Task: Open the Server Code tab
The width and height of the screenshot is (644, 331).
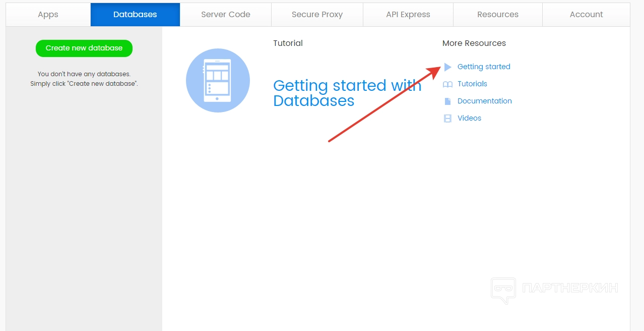Action: pos(226,15)
